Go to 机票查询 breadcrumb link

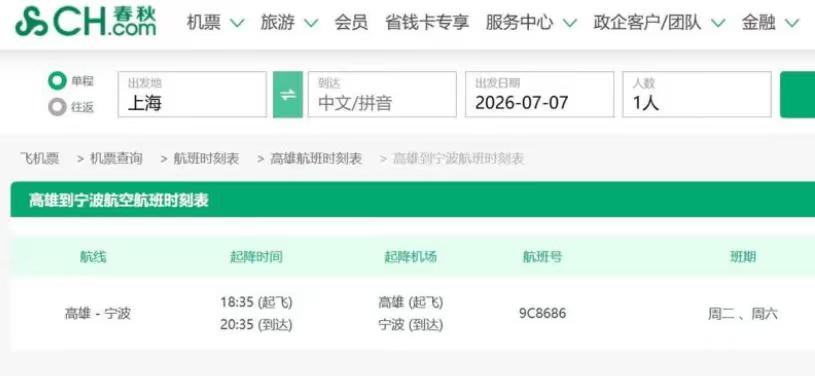point(116,159)
